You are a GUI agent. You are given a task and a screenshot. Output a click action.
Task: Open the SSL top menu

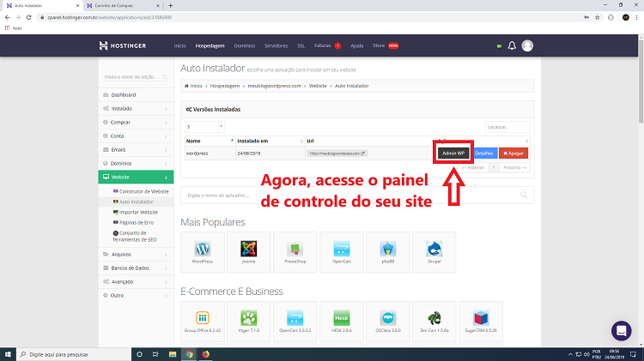(301, 45)
